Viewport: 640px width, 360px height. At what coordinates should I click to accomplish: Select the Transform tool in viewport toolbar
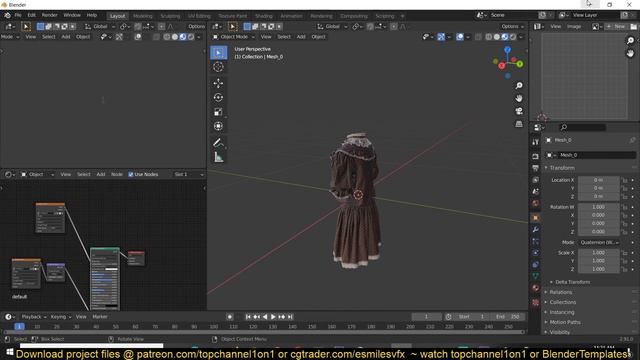218,126
